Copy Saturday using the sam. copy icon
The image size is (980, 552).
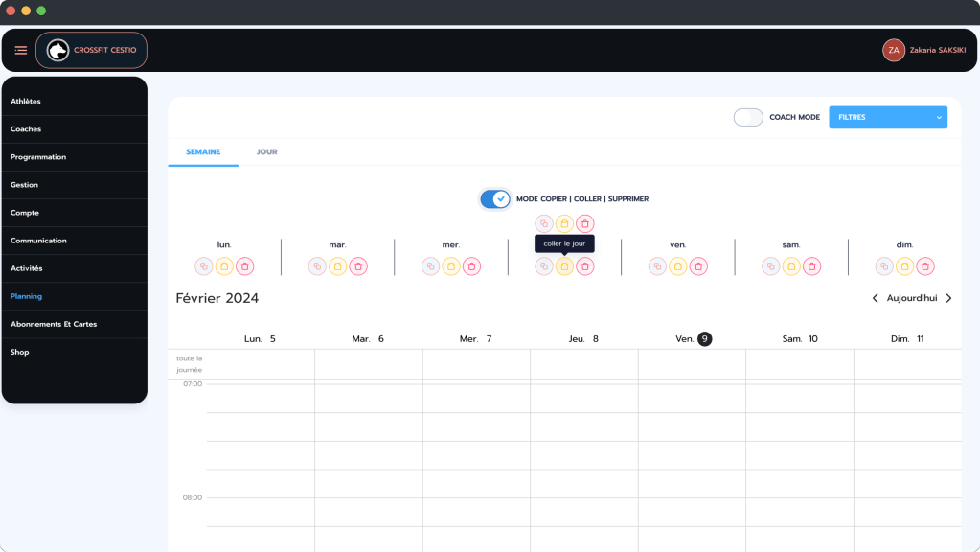(x=770, y=266)
